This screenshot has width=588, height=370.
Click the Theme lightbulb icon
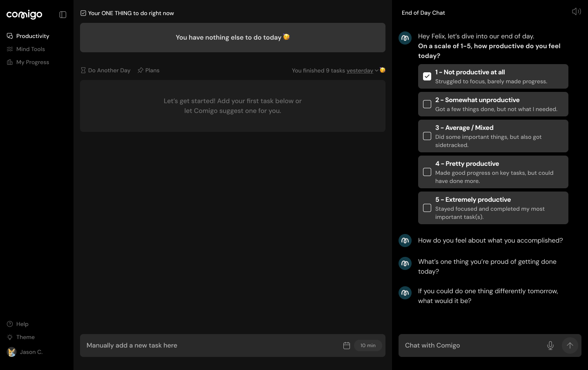point(10,337)
